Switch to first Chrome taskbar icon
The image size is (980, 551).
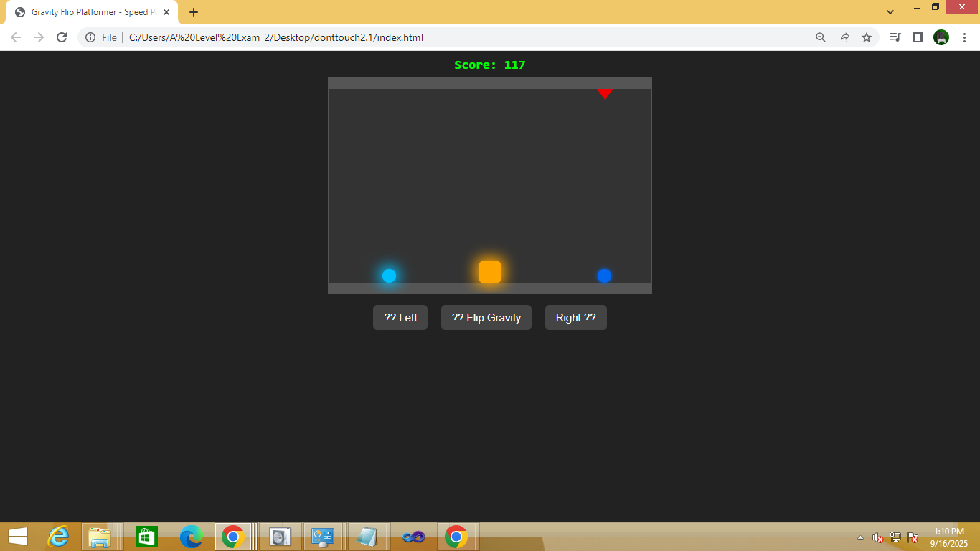(233, 537)
